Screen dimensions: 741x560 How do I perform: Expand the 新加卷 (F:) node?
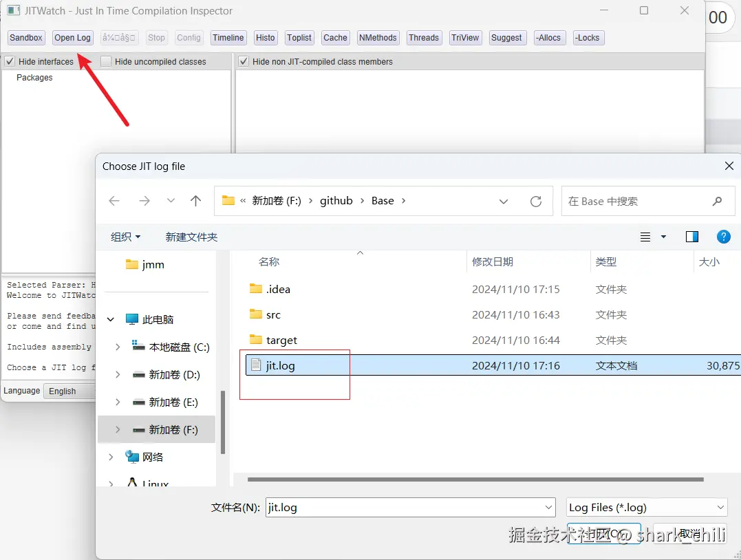(118, 429)
